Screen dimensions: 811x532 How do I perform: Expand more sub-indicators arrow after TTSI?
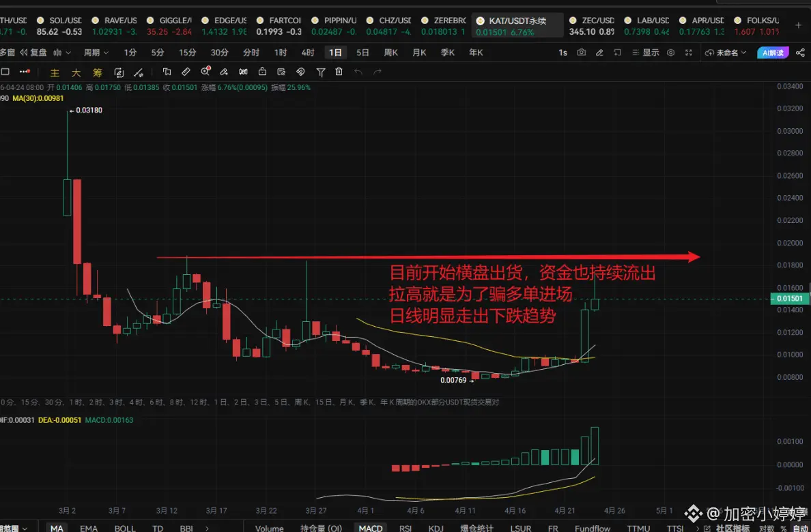[x=699, y=528]
